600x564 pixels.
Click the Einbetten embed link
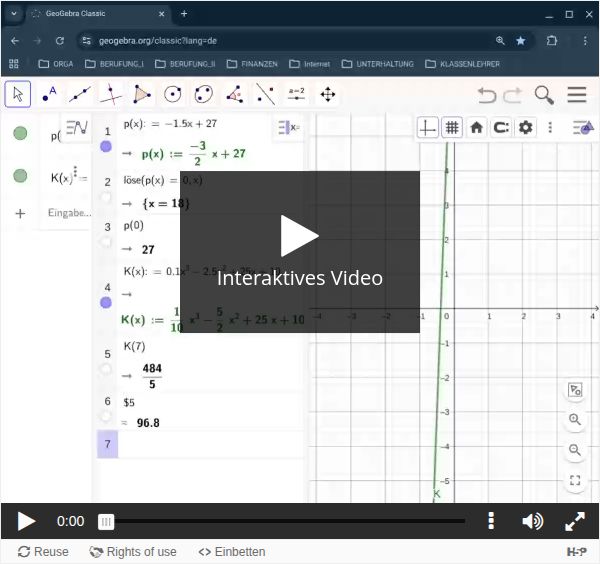tap(231, 552)
